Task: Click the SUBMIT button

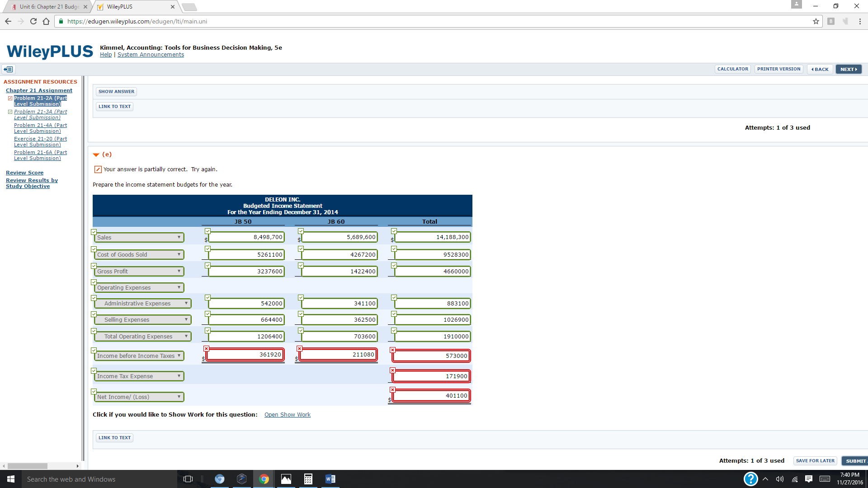Action: 855,461
